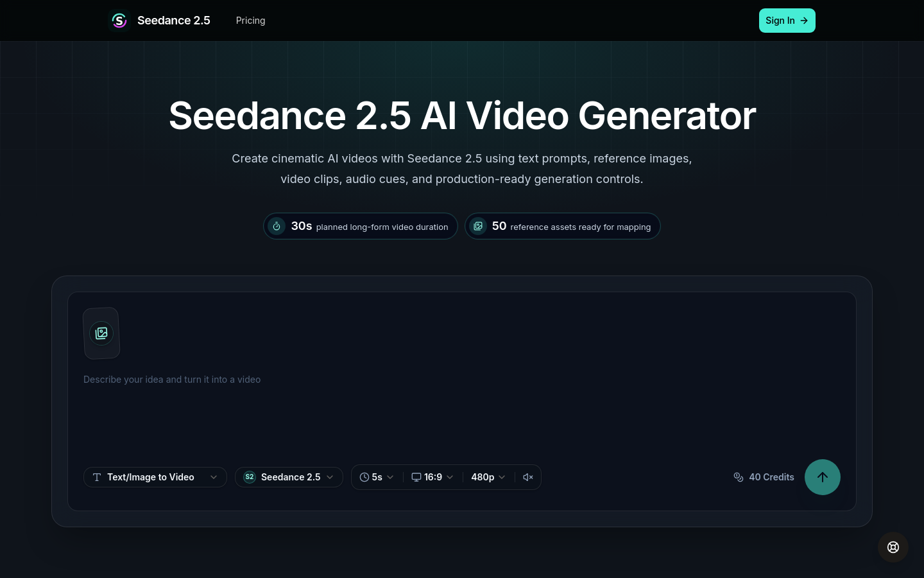Click the T text icon in mode dropdown

pyautogui.click(x=97, y=477)
